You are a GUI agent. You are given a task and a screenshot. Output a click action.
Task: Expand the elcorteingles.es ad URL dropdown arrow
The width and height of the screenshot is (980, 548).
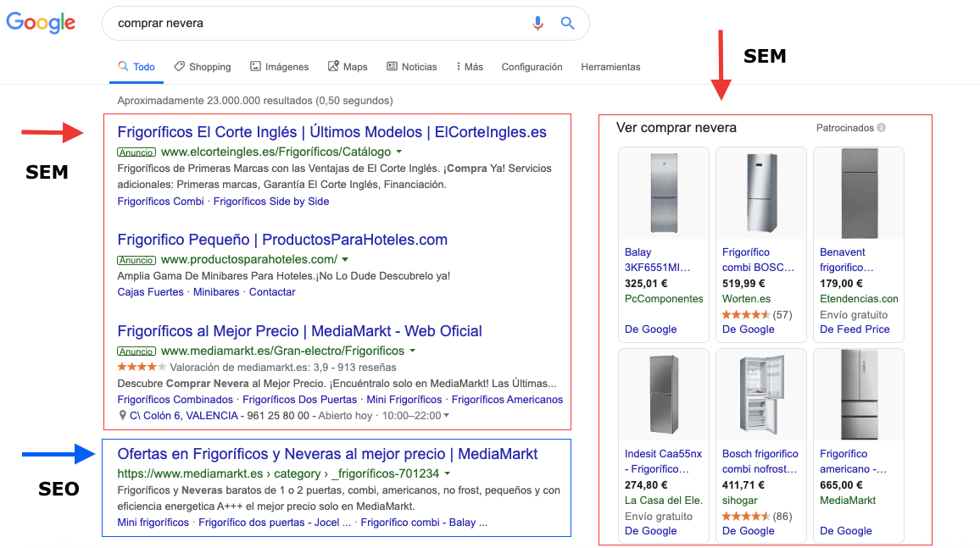click(x=399, y=152)
